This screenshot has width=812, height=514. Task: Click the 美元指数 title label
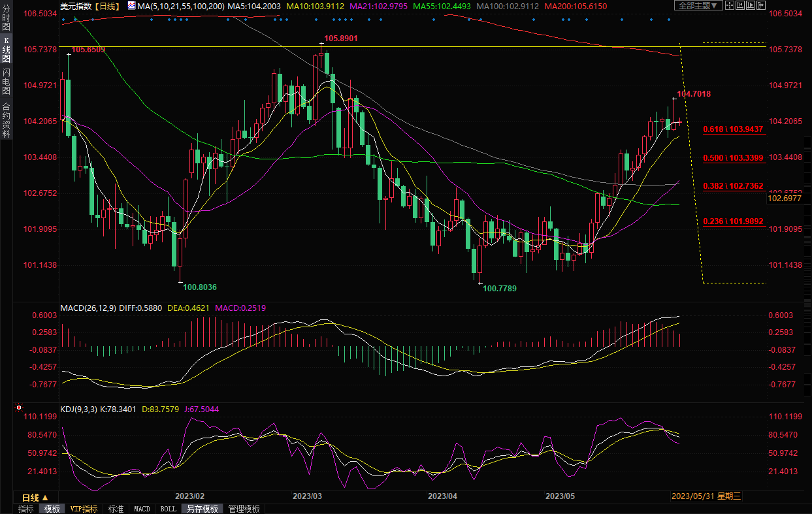[x=76, y=6]
